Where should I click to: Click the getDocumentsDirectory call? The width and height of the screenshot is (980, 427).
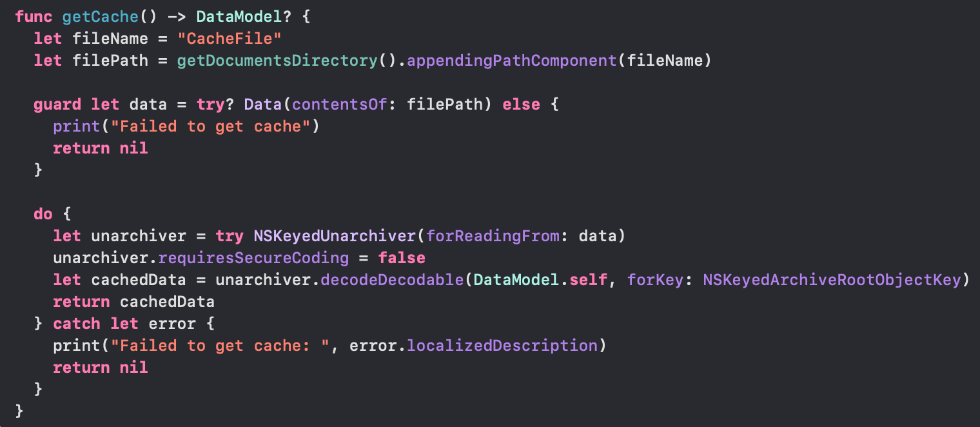[277, 60]
